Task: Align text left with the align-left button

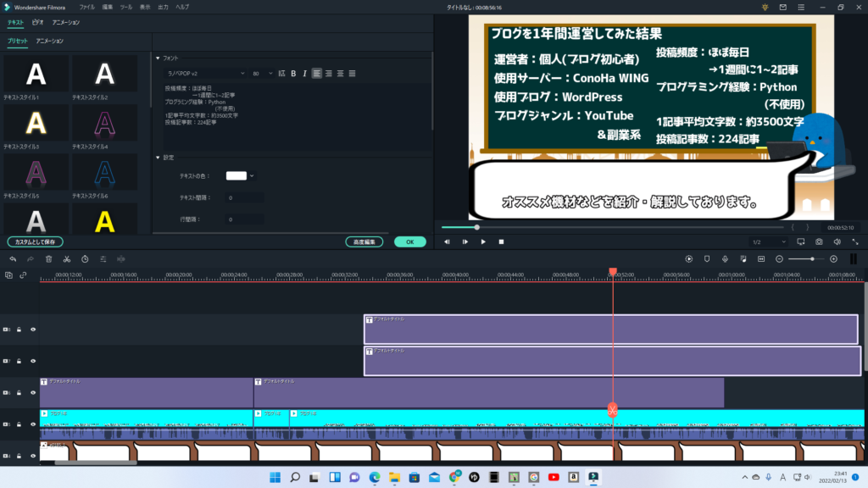Action: (x=317, y=74)
